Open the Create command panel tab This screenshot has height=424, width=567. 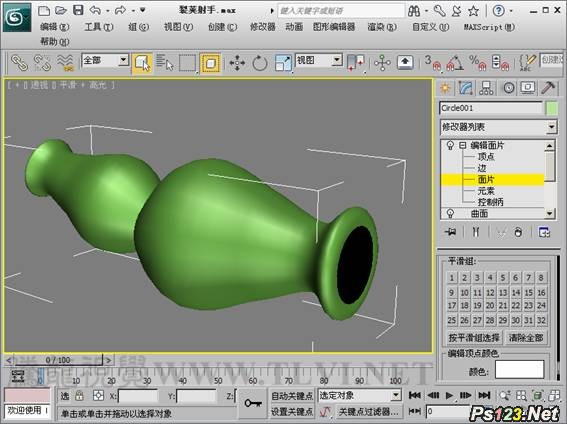click(445, 88)
